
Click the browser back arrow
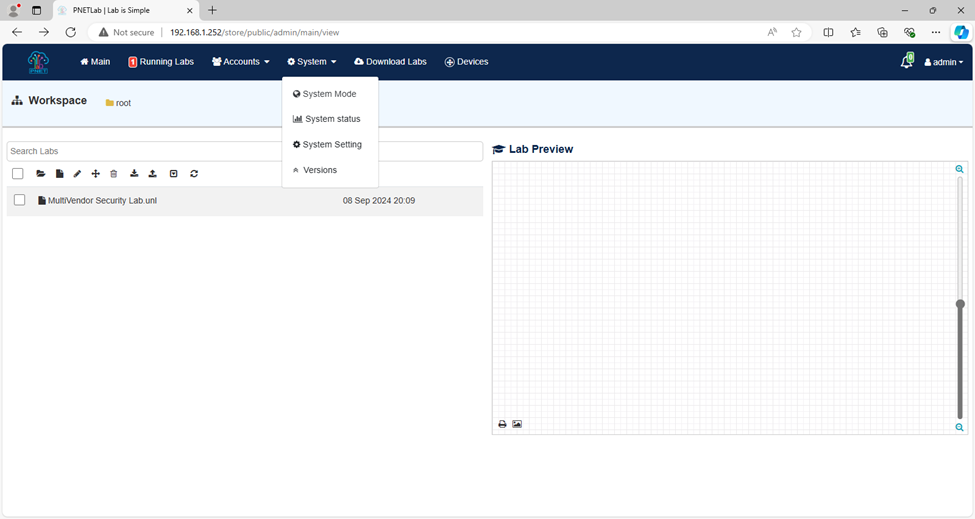pos(17,32)
